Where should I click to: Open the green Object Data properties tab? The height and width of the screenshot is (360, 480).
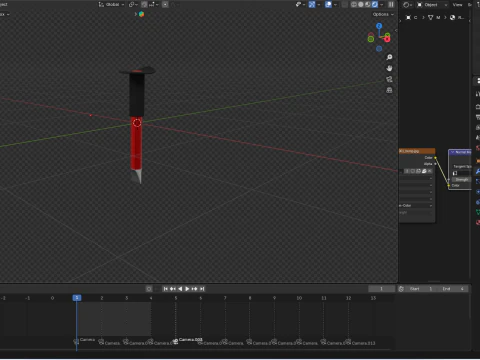(x=478, y=212)
